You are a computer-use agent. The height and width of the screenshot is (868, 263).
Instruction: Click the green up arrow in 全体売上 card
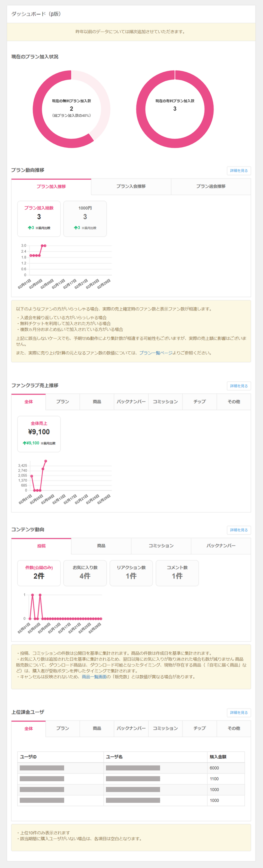pyautogui.click(x=25, y=443)
